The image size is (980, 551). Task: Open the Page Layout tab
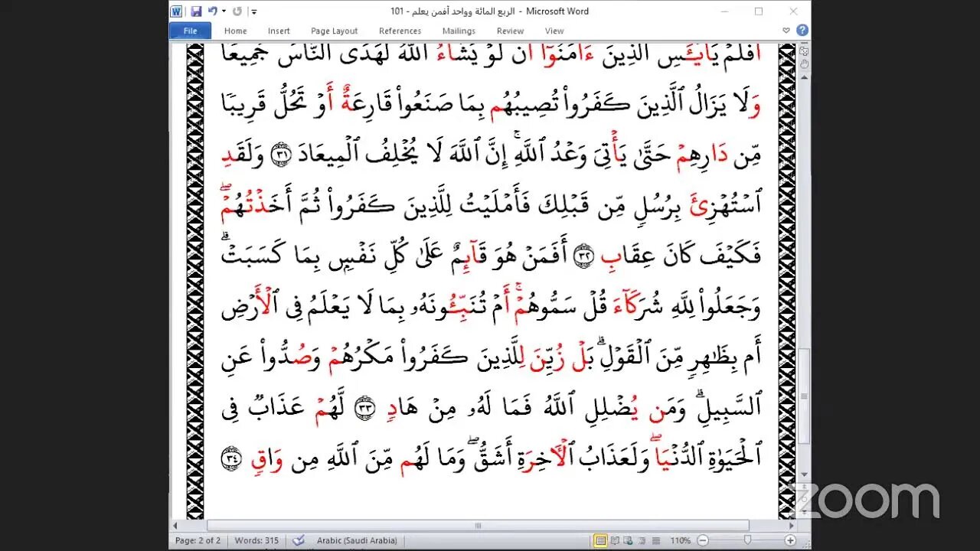coord(334,31)
